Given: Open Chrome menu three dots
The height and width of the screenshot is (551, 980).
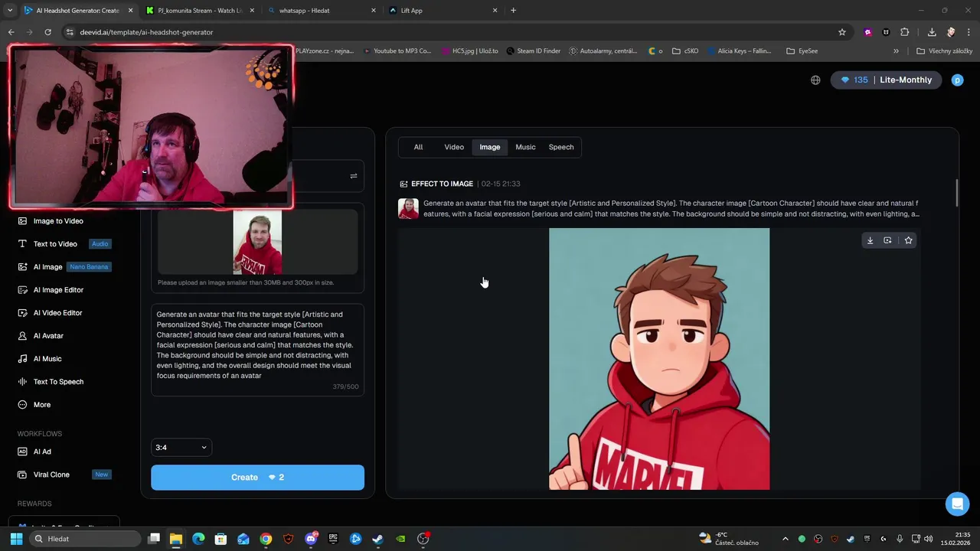Looking at the screenshot, I should coord(969,32).
